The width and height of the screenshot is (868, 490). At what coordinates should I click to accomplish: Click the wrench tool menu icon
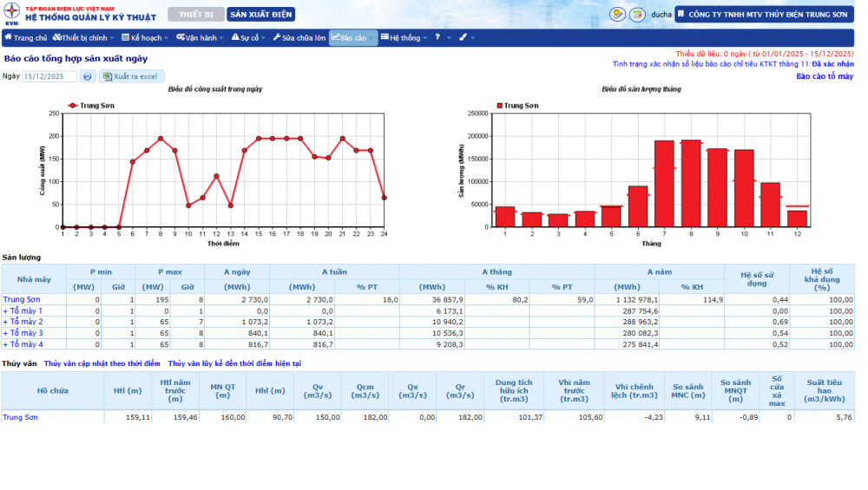pos(463,38)
